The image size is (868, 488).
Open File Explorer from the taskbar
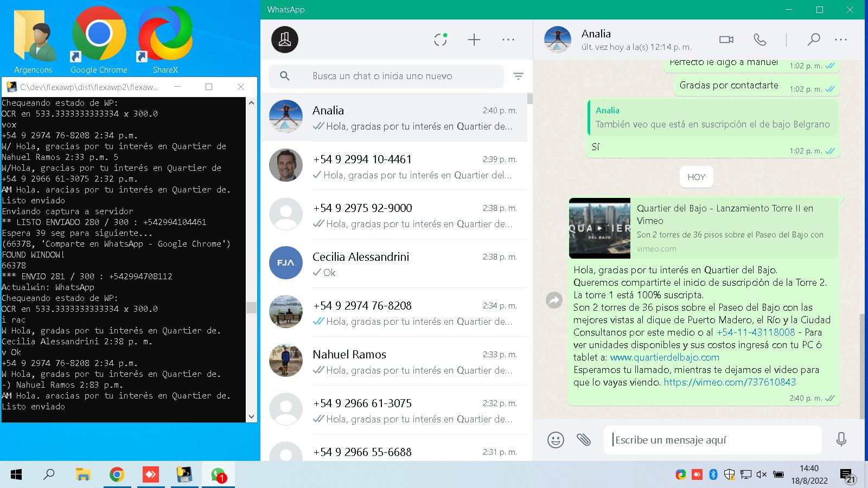(83, 475)
